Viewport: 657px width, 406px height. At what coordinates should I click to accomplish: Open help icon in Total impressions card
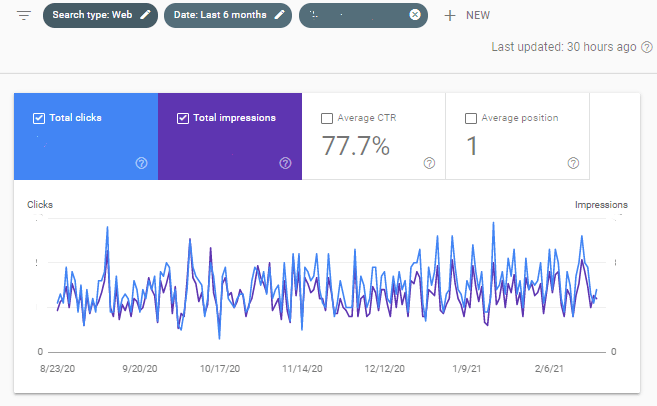point(285,163)
